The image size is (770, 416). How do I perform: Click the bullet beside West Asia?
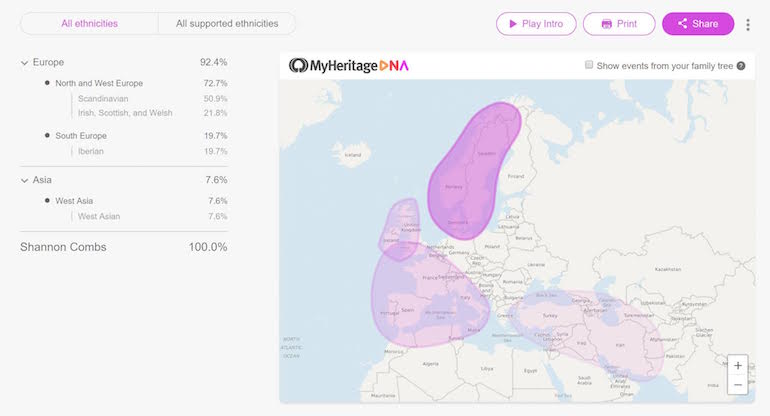coord(47,201)
